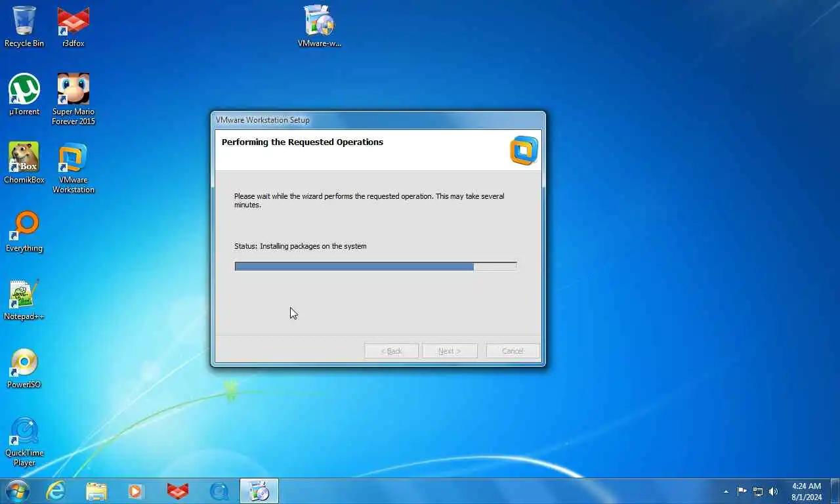Open the Recycle Bin desktop icon
This screenshot has width=840, height=504.
[x=24, y=26]
